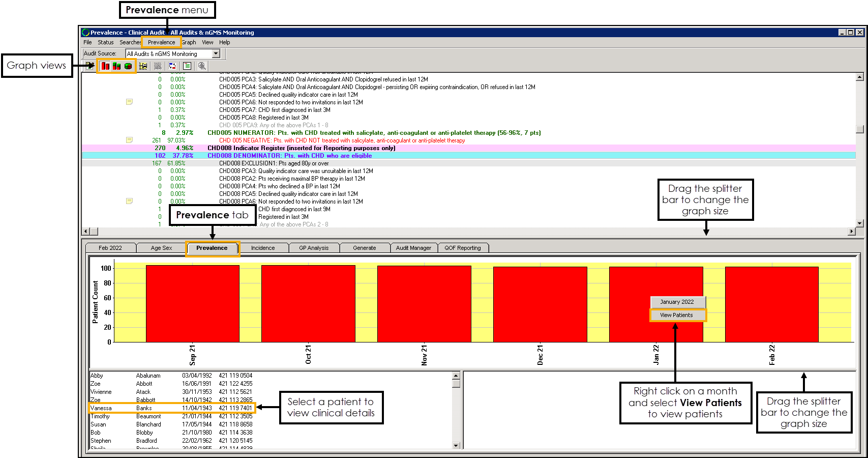
Task: Open the Graph menu
Action: pos(189,42)
